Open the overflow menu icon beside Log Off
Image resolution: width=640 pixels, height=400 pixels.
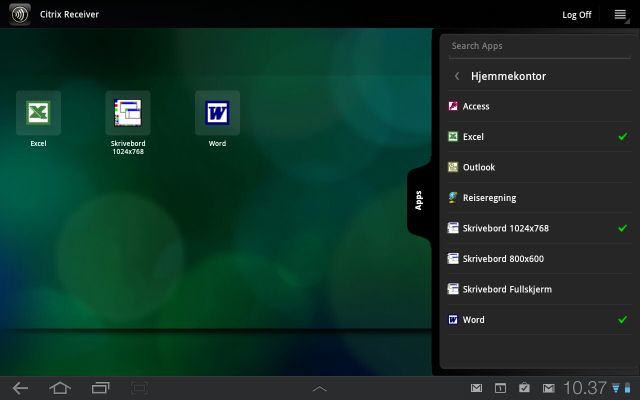click(620, 15)
